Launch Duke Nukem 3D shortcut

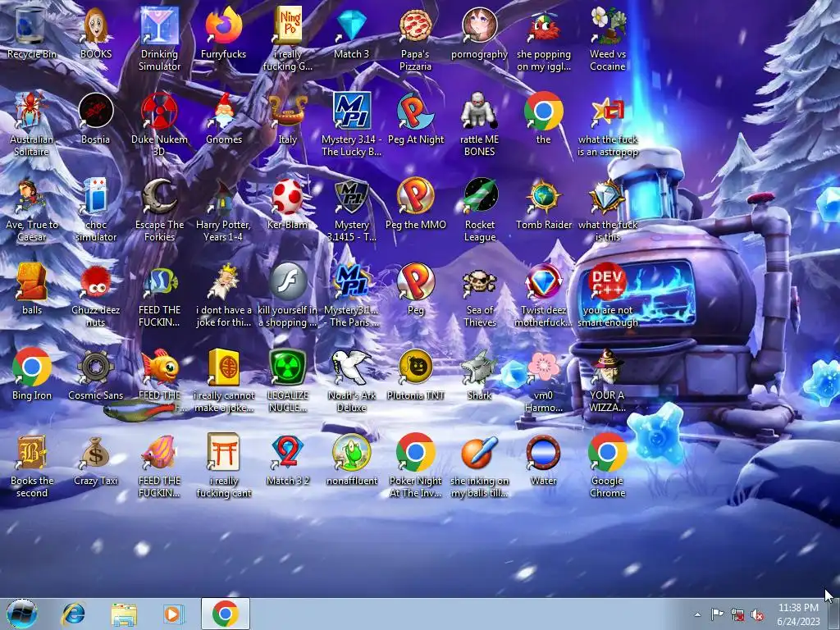pos(159,124)
